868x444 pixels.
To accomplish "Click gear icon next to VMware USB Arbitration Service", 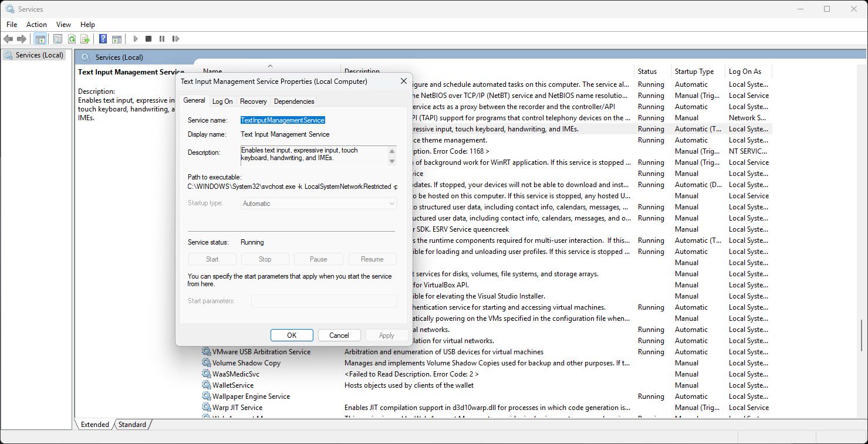I will pos(206,352).
